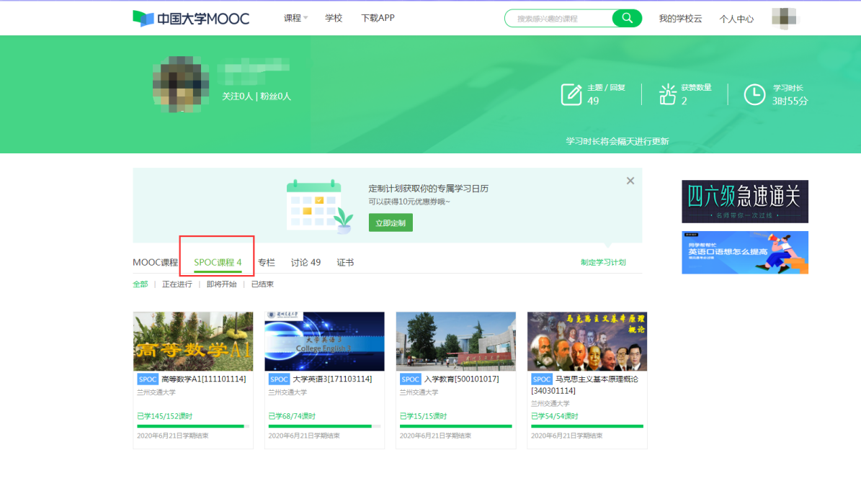Select the SPOC课程 tab
861x504 pixels.
218,263
